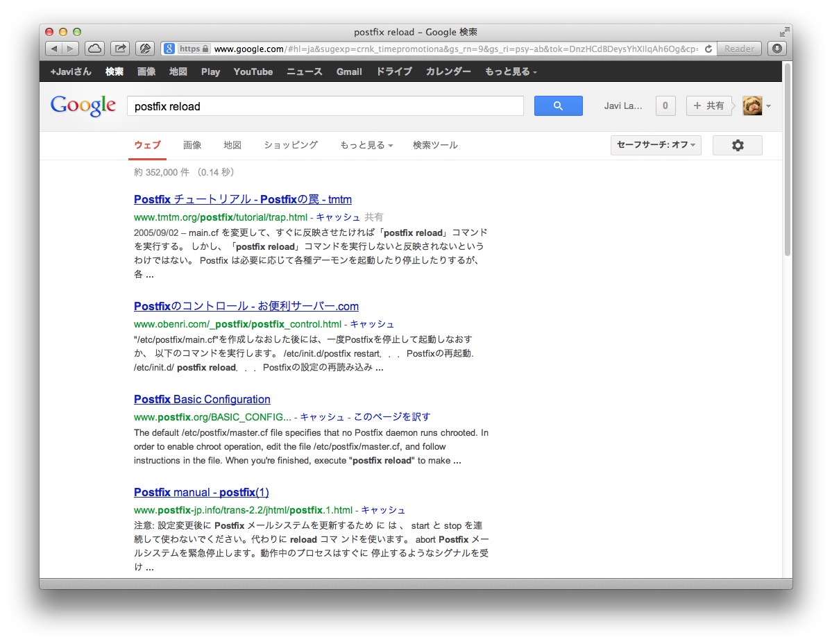Click the user profile avatar photo
This screenshot has height=644, width=832.
[x=752, y=105]
